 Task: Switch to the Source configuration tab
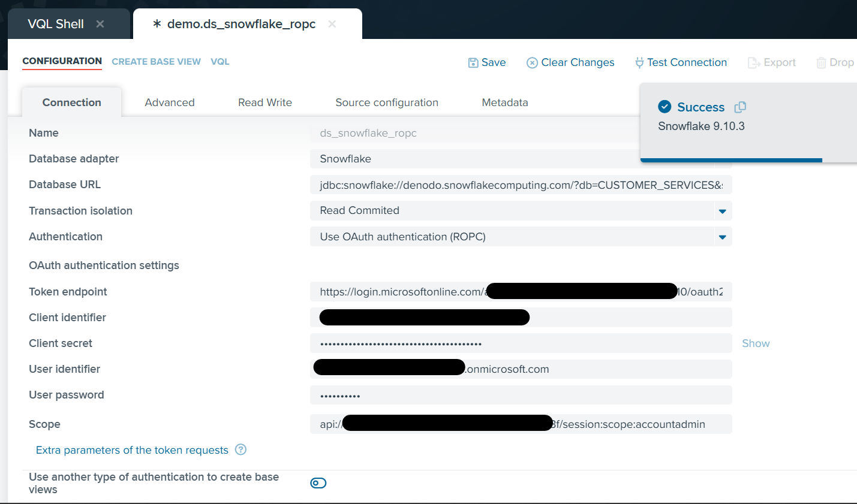pos(387,102)
